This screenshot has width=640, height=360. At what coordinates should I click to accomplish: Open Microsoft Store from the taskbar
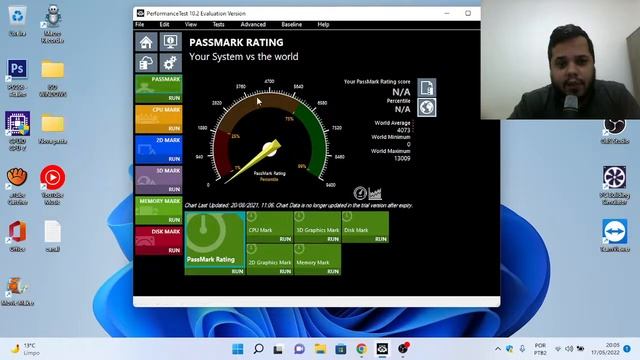(x=341, y=349)
